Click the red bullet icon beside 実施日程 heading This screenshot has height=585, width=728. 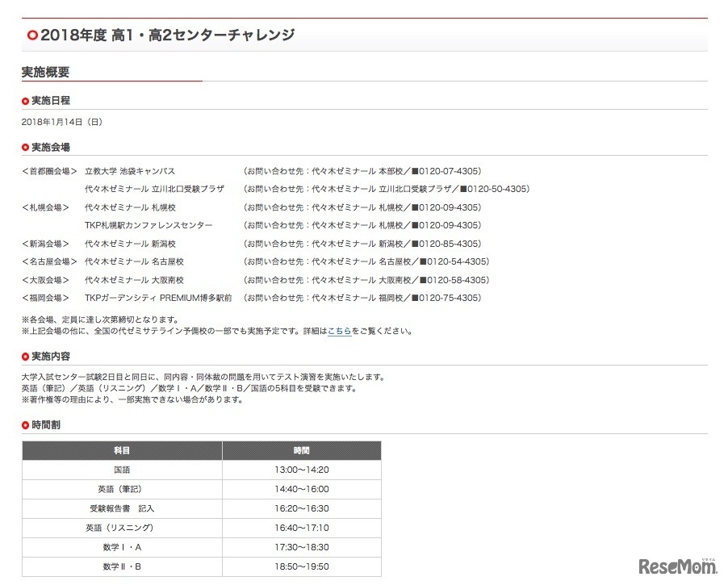24,100
